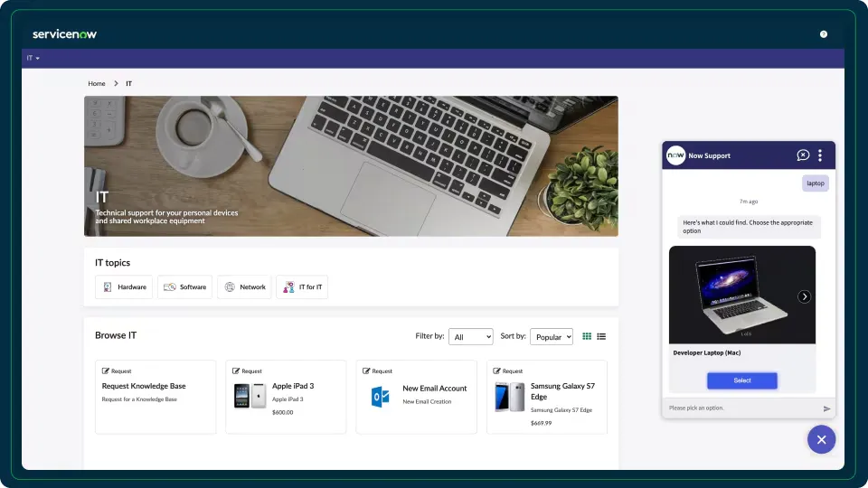Click the Now Support avatar logo
The width and height of the screenshot is (868, 488).
[676, 155]
